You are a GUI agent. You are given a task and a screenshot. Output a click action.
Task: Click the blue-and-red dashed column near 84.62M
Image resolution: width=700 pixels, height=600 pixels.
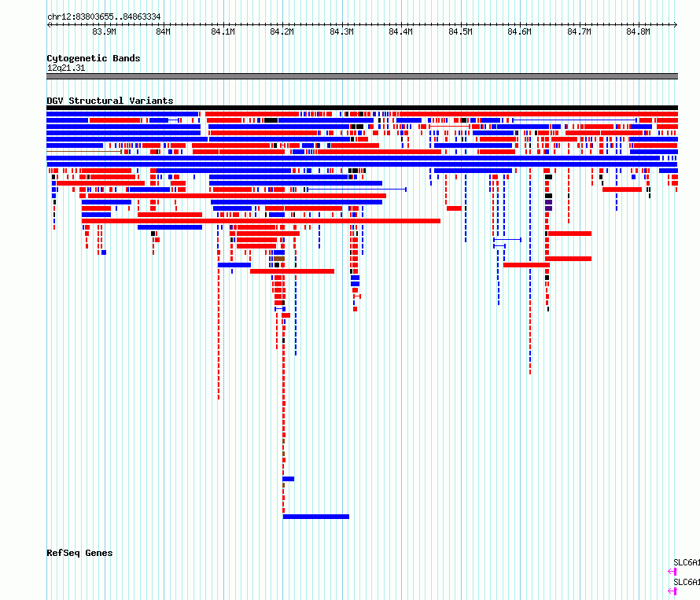click(530, 272)
